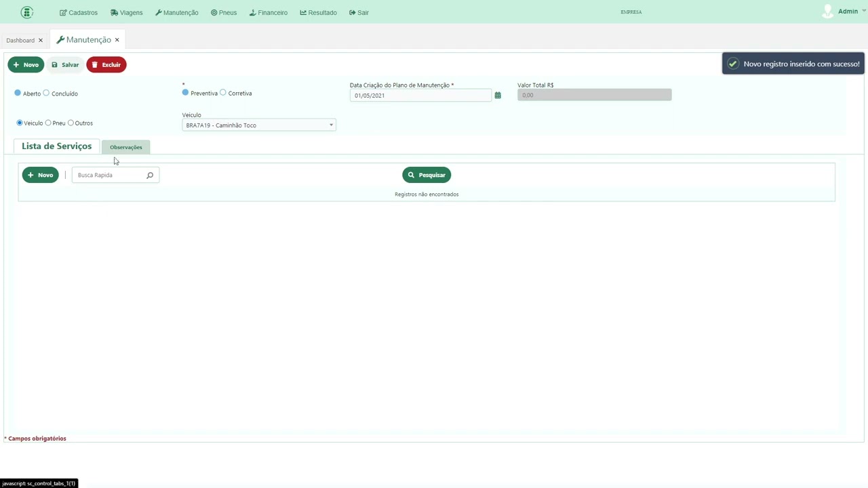
Task: Click the Admin user avatar icon
Action: [827, 12]
